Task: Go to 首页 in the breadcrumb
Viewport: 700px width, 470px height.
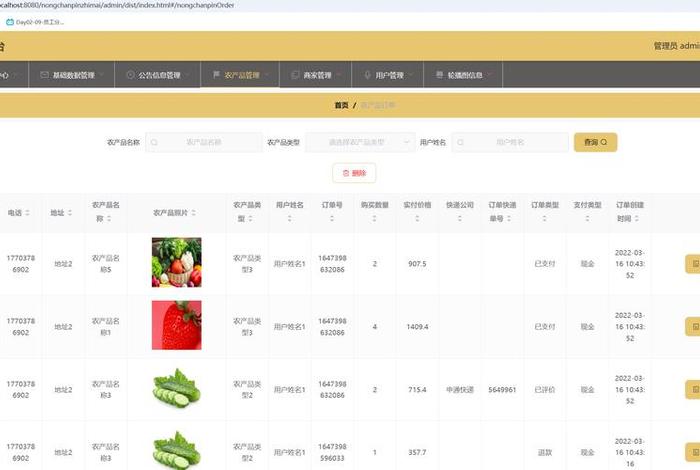Action: [342, 105]
